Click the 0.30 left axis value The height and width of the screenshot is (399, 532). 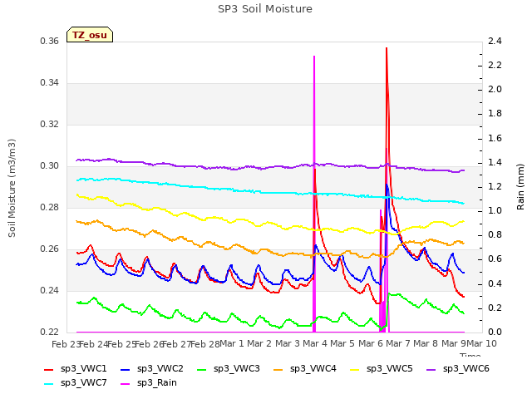[x=50, y=166]
